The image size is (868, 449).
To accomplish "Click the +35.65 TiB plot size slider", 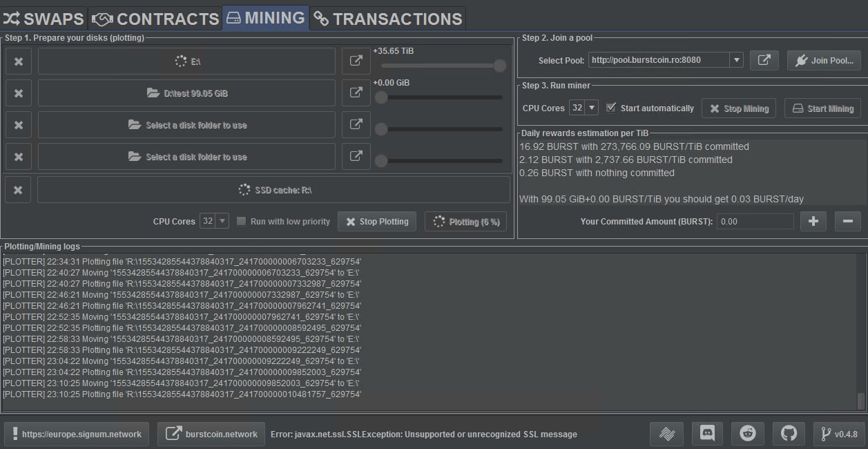I will [x=441, y=66].
